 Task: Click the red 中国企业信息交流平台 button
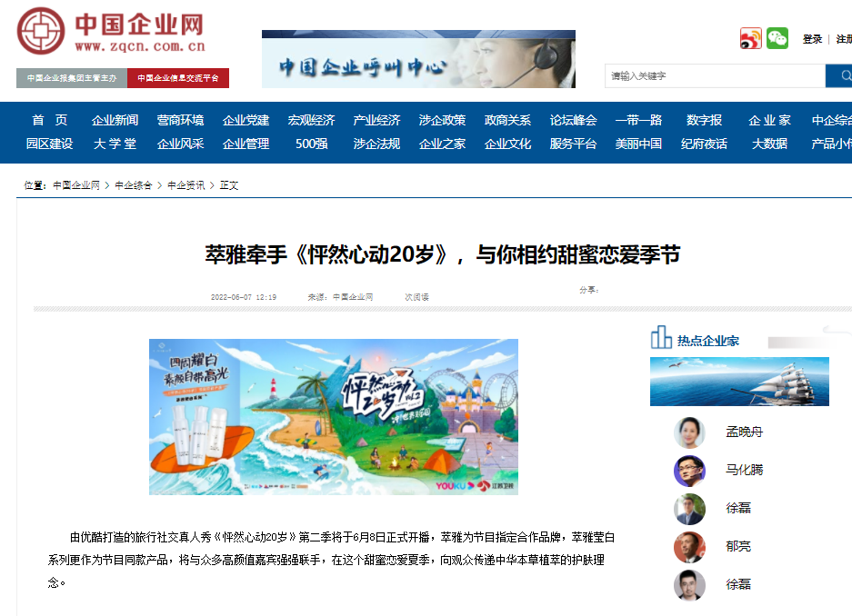(178, 78)
